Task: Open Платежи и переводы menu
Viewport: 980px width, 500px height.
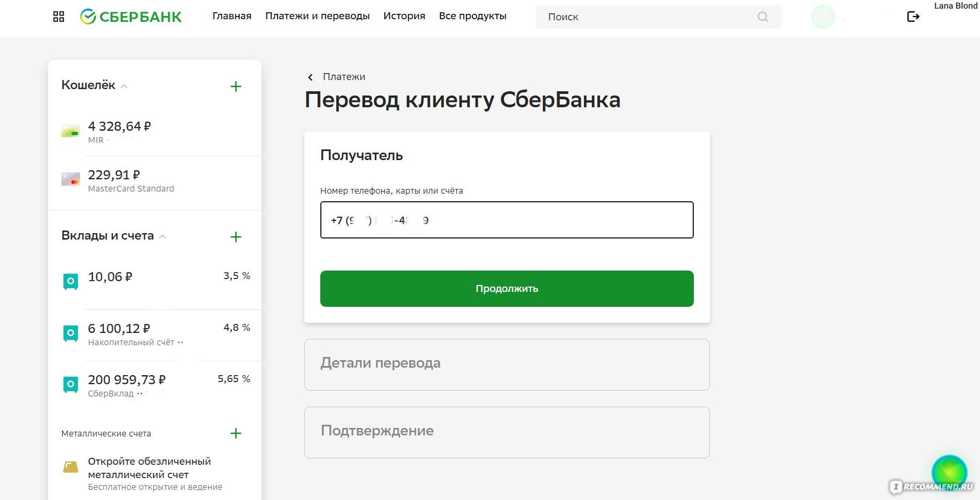Action: tap(318, 16)
